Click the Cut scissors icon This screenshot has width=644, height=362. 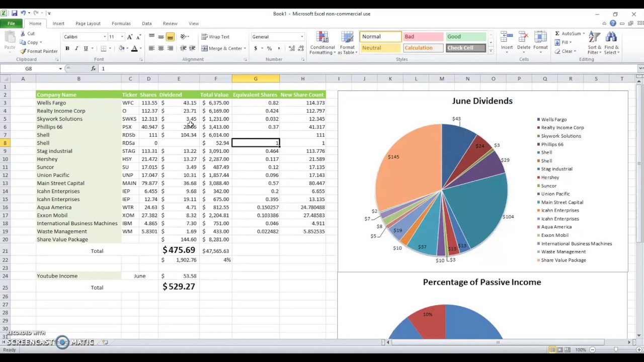coord(23,34)
